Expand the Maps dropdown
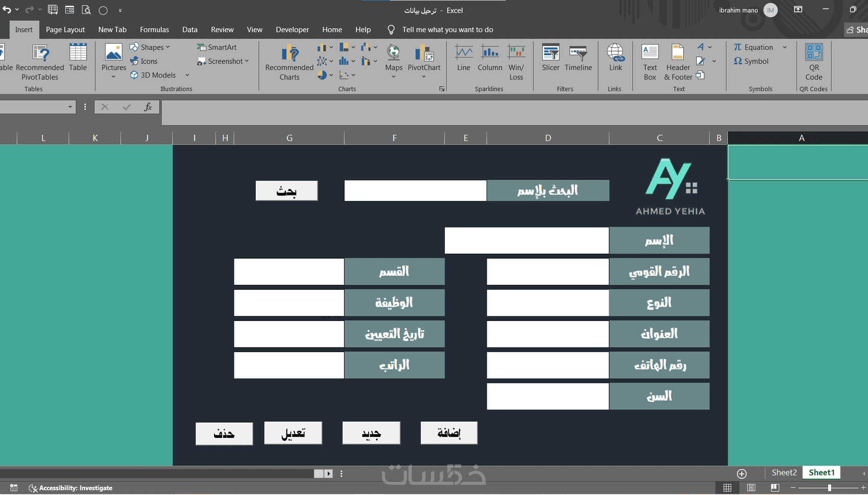This screenshot has width=868, height=495. click(x=394, y=77)
